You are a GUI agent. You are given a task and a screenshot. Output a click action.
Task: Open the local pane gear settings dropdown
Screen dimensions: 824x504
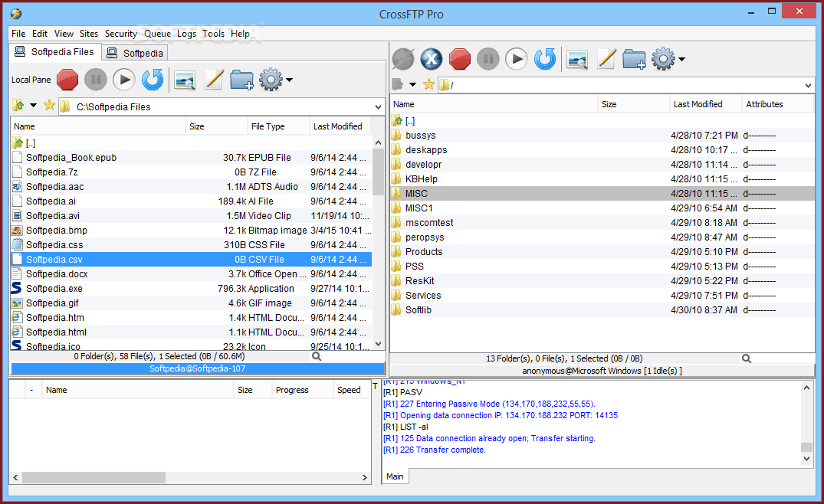click(x=276, y=79)
